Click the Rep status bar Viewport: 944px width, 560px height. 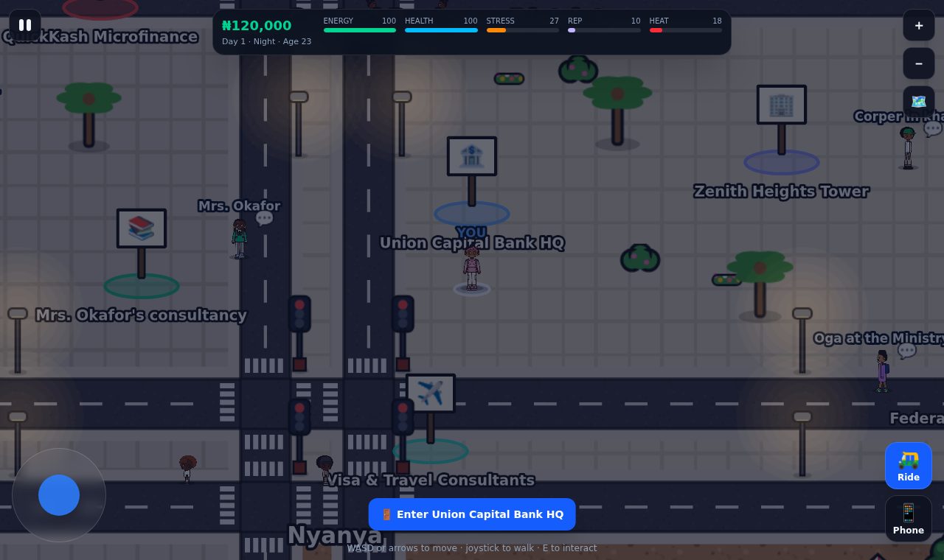coord(604,25)
